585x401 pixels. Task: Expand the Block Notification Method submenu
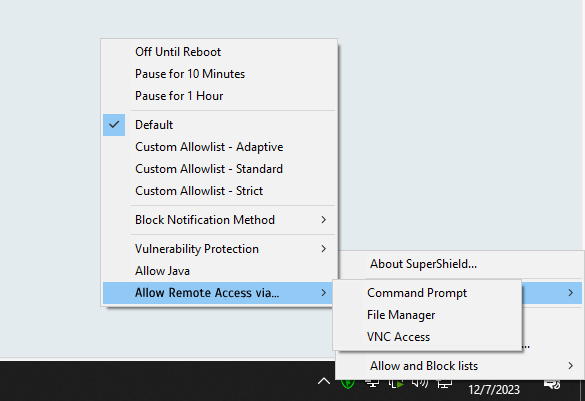tap(219, 220)
